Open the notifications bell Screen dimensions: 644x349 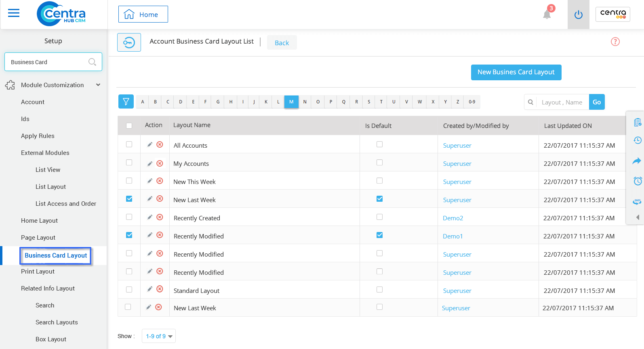547,15
